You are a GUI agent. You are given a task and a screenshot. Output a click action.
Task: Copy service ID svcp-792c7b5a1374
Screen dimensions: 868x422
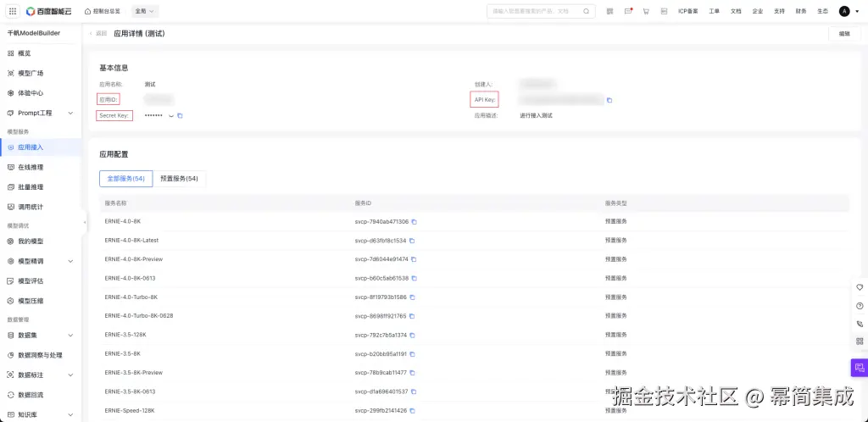pos(413,336)
